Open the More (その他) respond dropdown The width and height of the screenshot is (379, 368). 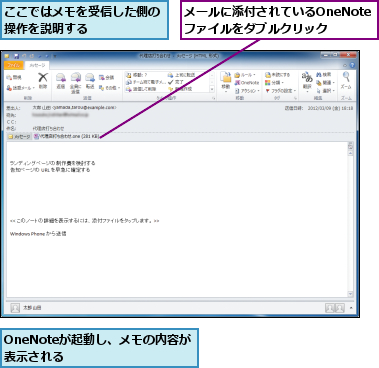[x=109, y=88]
